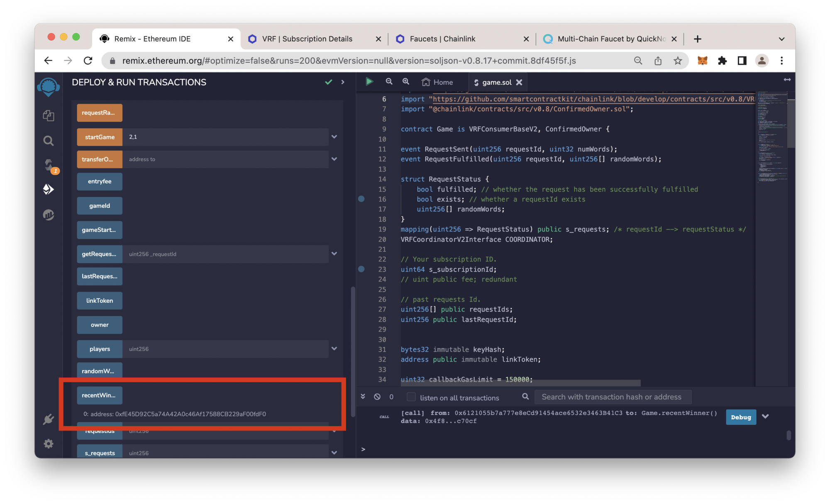Open the Plugin manager plug icon
Viewport: 830px width, 504px height.
coord(49,419)
